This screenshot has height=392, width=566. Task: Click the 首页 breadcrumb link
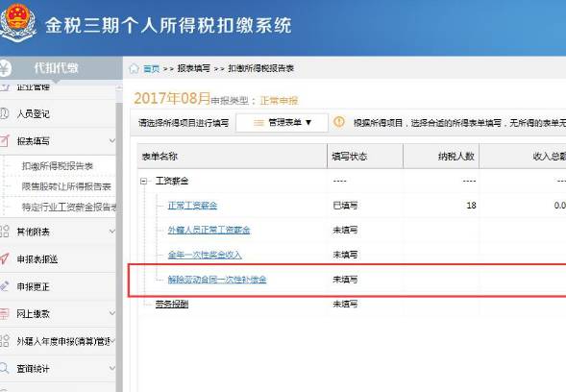click(151, 68)
